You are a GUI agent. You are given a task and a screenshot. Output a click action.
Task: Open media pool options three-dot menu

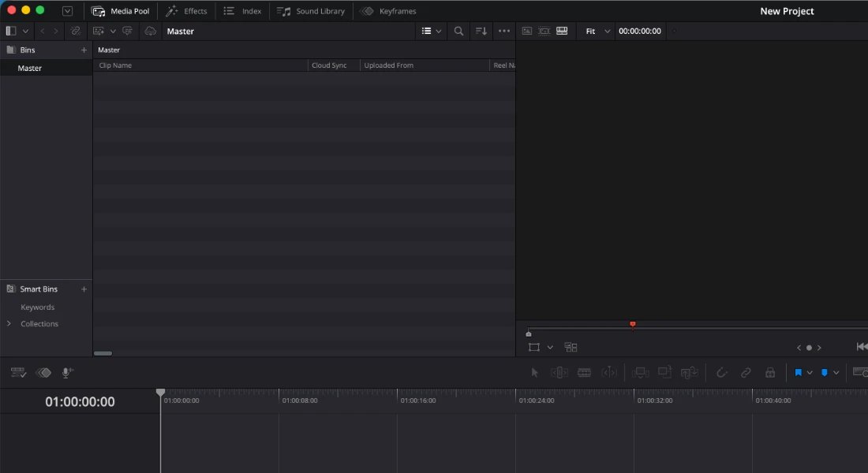click(504, 31)
